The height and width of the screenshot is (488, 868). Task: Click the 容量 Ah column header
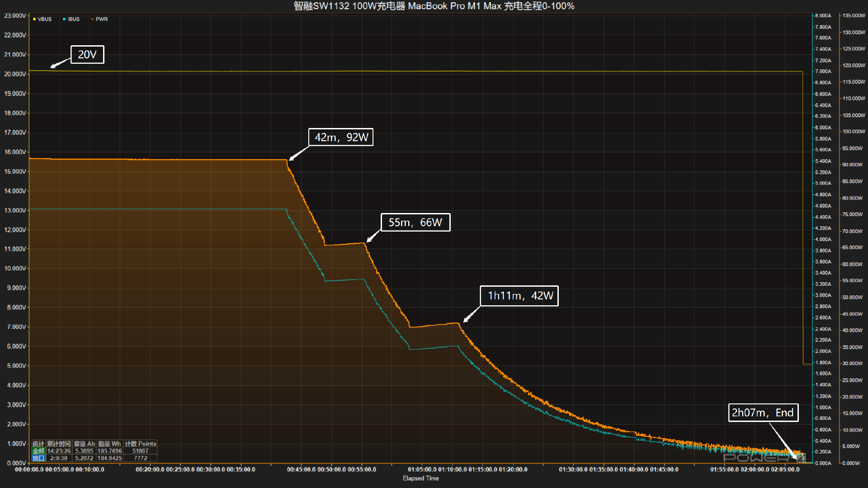[x=84, y=444]
